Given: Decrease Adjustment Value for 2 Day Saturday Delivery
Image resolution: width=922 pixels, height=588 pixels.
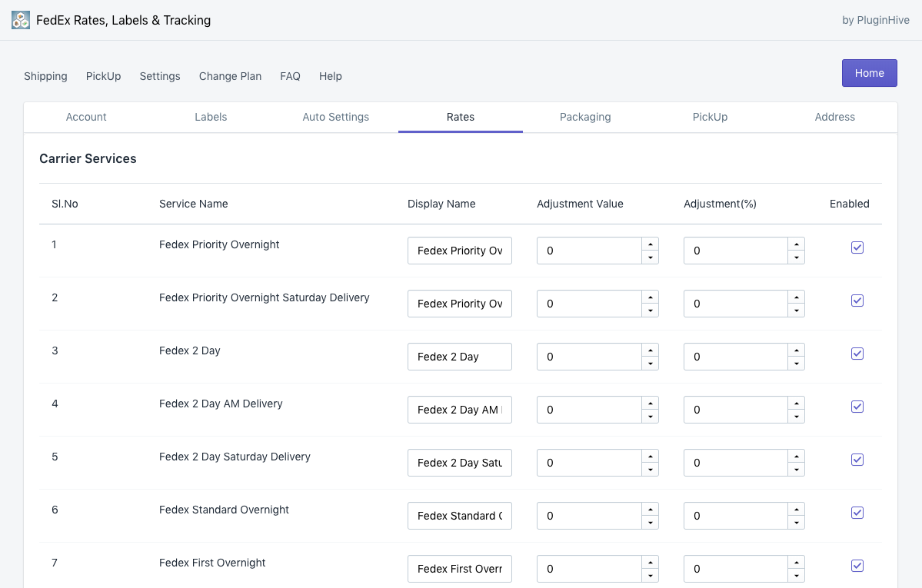Looking at the screenshot, I should [650, 470].
